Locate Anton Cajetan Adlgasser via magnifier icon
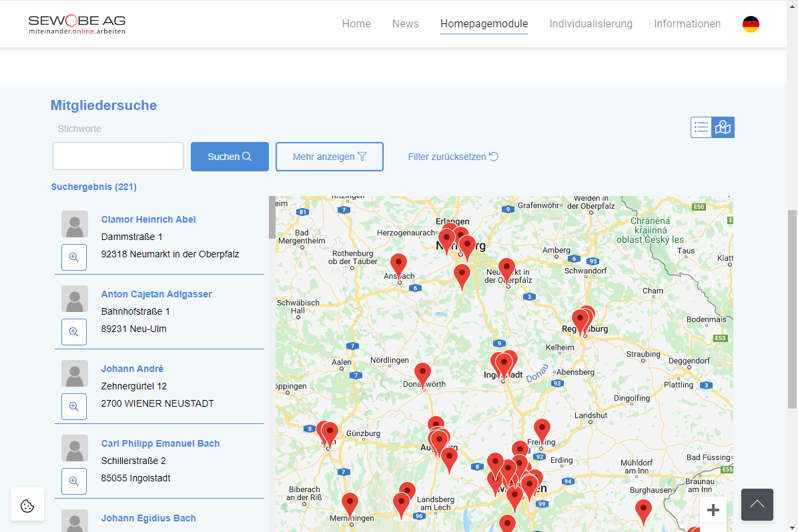 coord(74,332)
